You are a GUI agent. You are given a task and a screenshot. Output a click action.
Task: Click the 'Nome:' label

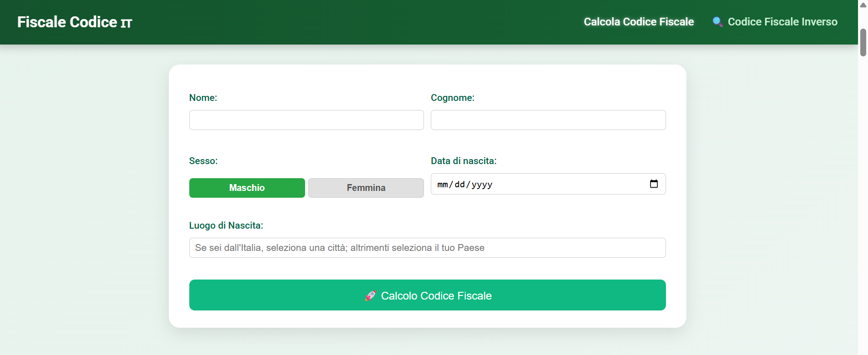point(203,98)
